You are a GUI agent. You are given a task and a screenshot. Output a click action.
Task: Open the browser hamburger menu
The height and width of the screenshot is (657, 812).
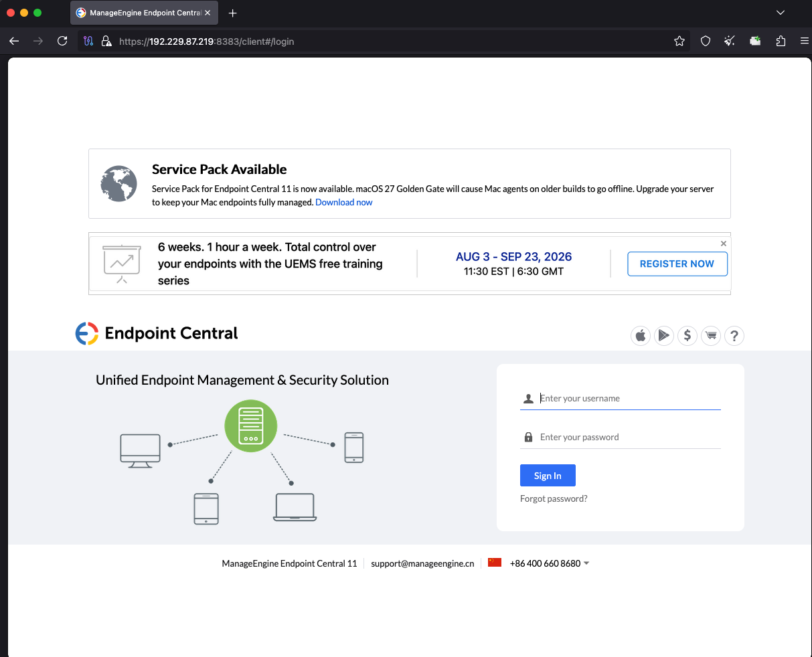tap(804, 41)
